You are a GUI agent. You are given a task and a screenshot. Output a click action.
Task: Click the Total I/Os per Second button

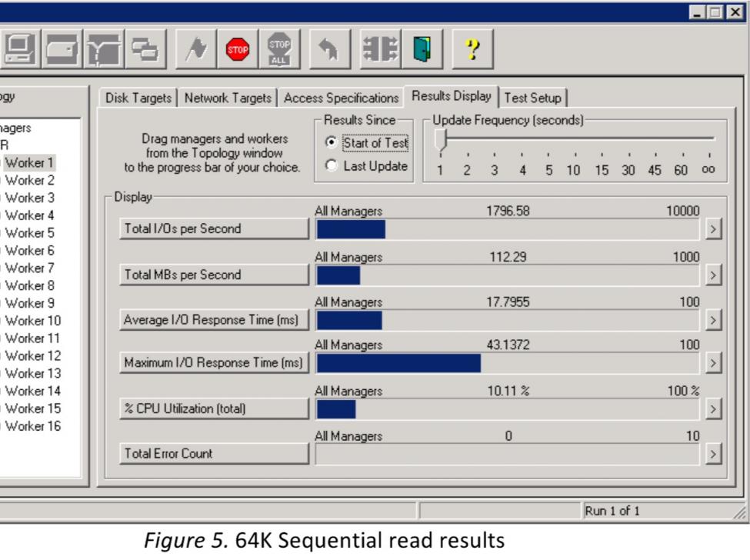214,228
